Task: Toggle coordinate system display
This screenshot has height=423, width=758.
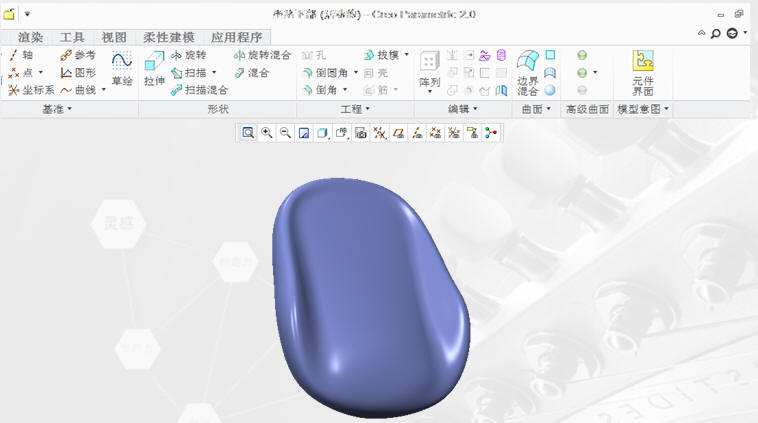Action: (454, 133)
